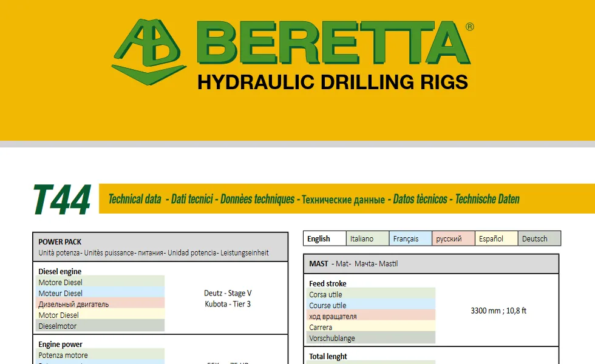Click 'Technische Daten' in the yellow banner
Viewport: 595px width, 364px height.
487,199
